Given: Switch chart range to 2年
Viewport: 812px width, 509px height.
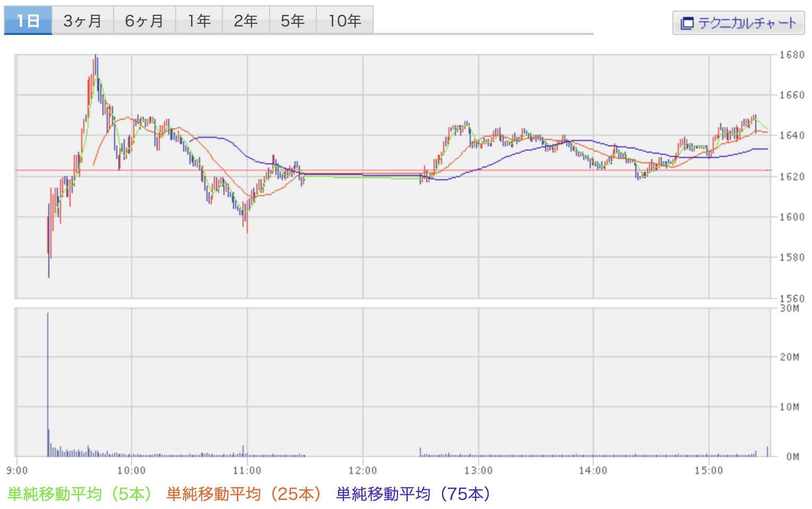Looking at the screenshot, I should (x=246, y=21).
